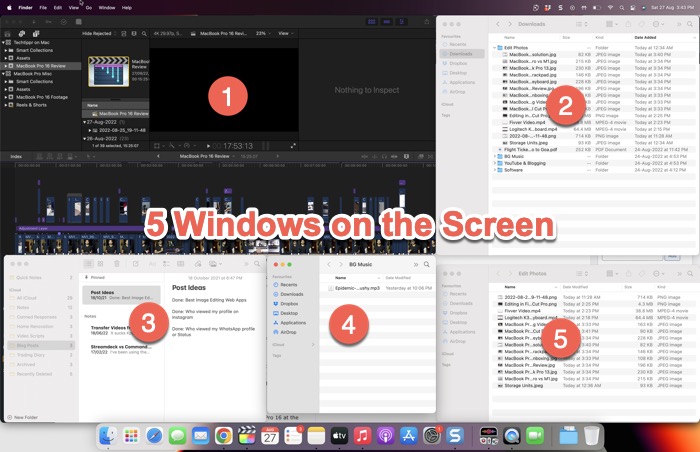Click forward arrow in Downloads Finder window
The image size is (700, 452).
pos(510,24)
